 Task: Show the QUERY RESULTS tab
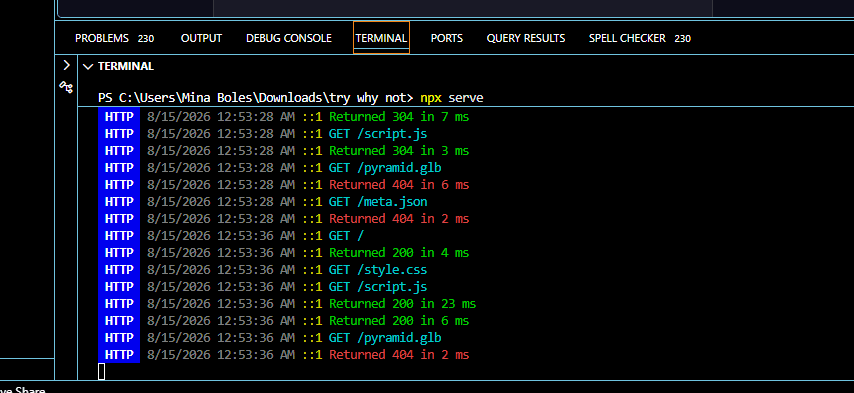[x=526, y=38]
